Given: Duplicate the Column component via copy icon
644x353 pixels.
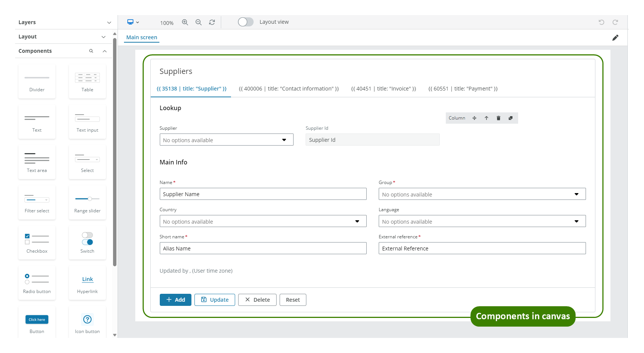Looking at the screenshot, I should point(511,118).
